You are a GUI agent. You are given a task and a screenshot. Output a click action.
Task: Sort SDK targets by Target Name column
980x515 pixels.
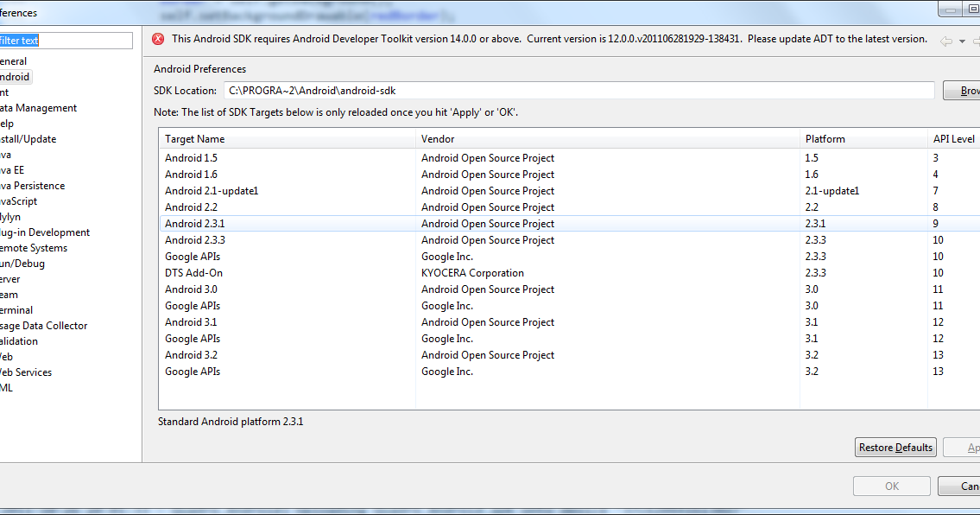288,139
